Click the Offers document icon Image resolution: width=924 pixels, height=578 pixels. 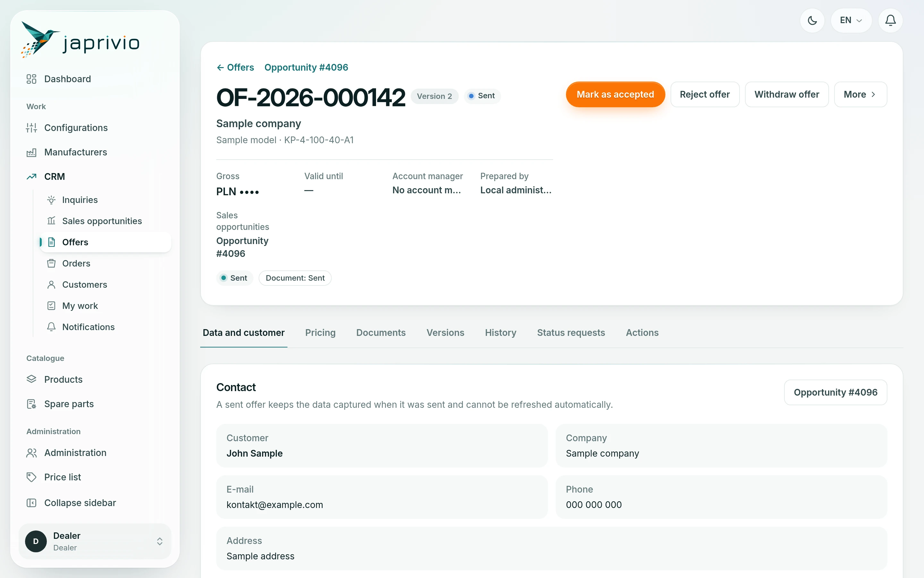tap(51, 242)
